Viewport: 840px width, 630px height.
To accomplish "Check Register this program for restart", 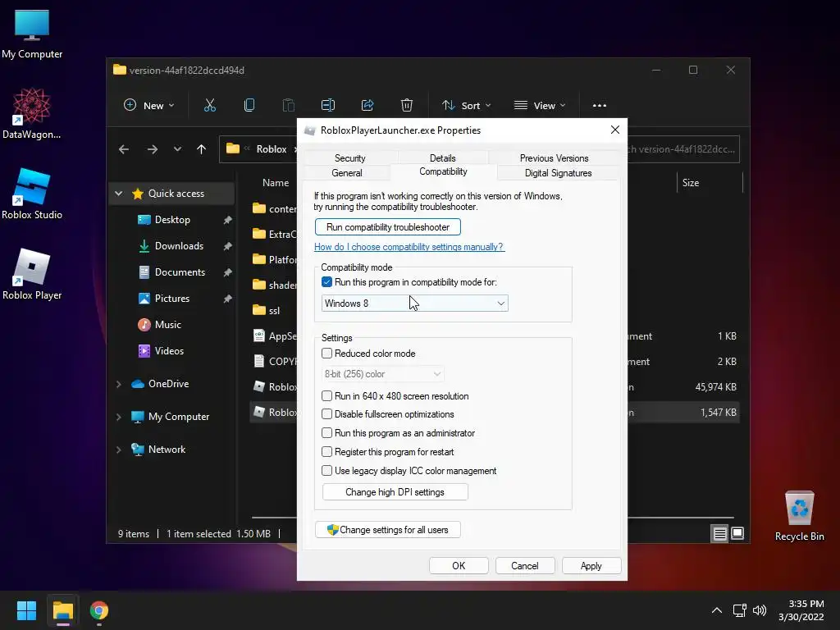I will 326,452.
